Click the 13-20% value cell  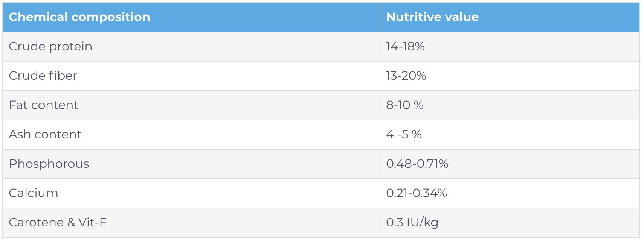pos(406,76)
